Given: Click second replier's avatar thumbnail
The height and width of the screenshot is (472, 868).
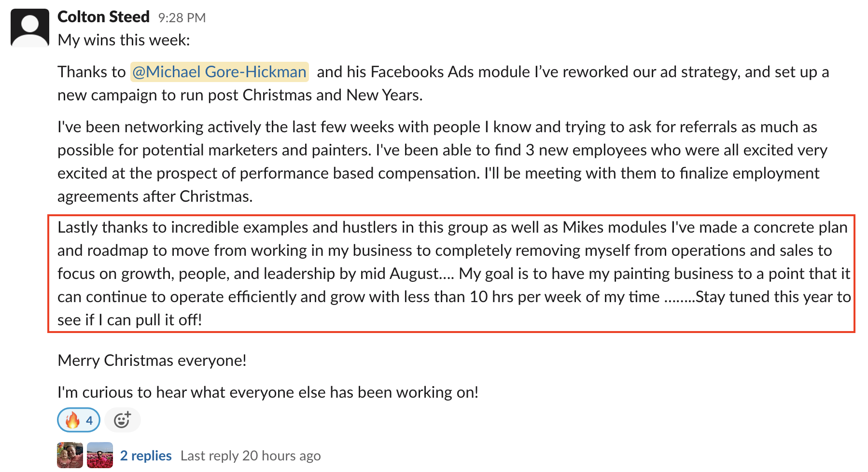Looking at the screenshot, I should click(100, 455).
